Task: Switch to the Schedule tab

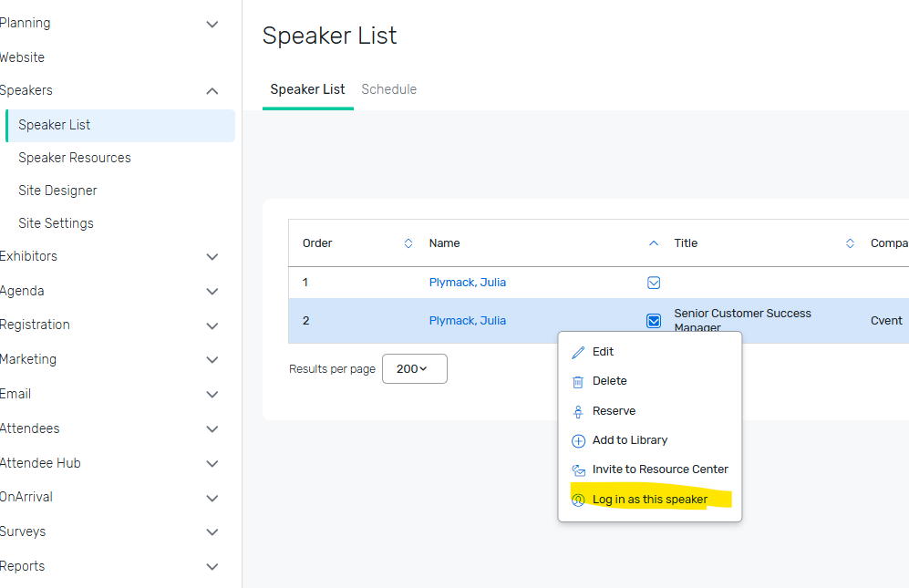Action: (x=389, y=89)
